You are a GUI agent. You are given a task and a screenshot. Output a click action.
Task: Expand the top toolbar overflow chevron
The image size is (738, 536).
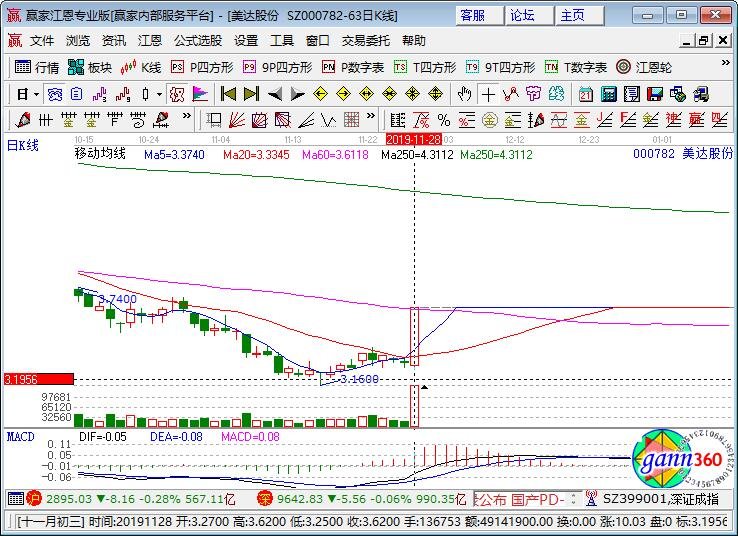coord(725,63)
